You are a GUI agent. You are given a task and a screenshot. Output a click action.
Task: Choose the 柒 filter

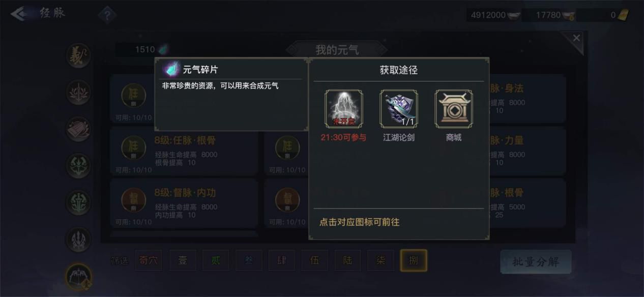[380, 261]
